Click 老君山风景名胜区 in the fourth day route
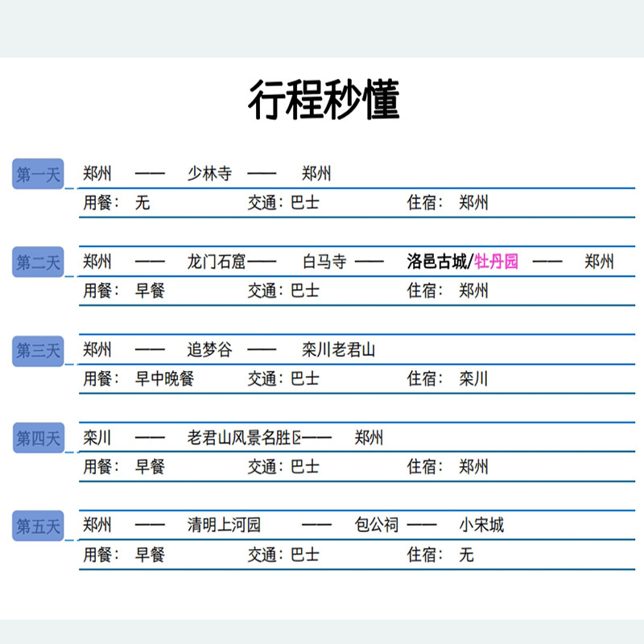 coord(245,438)
